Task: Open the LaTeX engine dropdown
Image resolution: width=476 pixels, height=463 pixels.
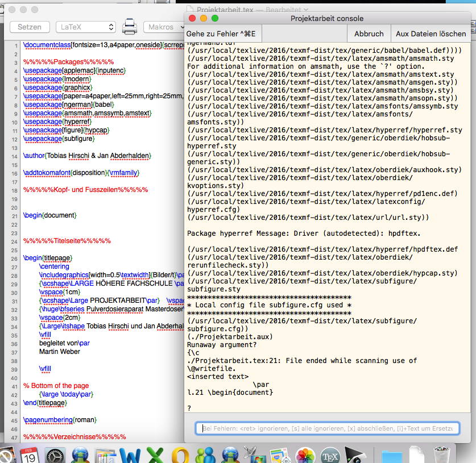Action: (x=86, y=27)
